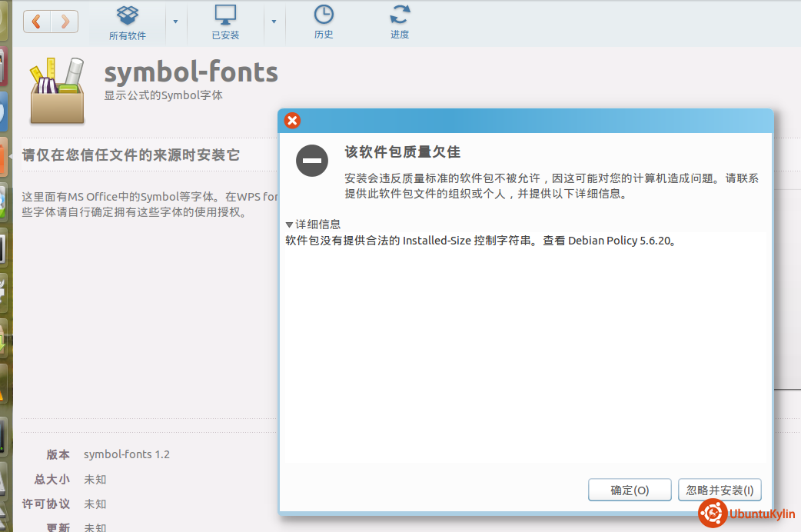Click the UbuntuKylin logo icon
Screen dimensions: 801x532
tap(712, 514)
